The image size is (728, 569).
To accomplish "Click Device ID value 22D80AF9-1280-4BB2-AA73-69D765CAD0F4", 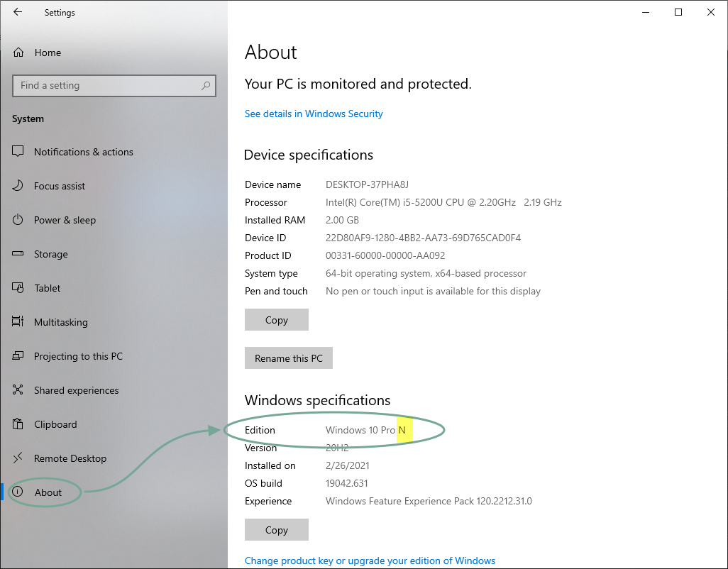I will point(424,238).
